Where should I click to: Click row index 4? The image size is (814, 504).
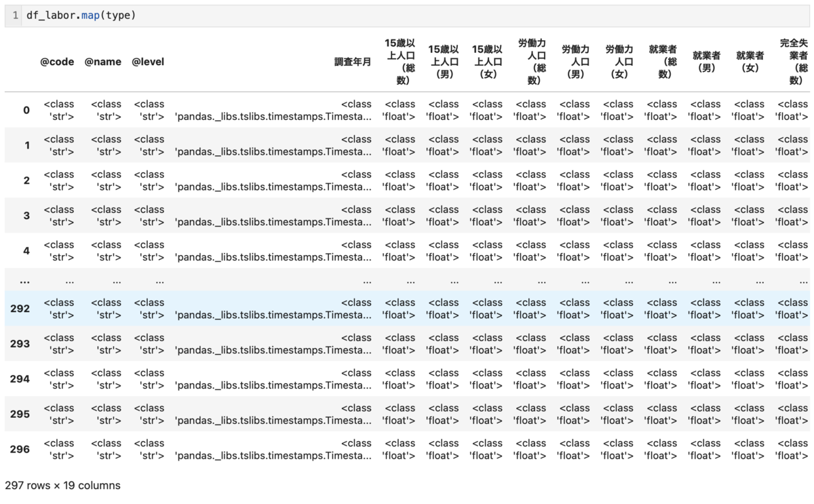click(x=26, y=251)
